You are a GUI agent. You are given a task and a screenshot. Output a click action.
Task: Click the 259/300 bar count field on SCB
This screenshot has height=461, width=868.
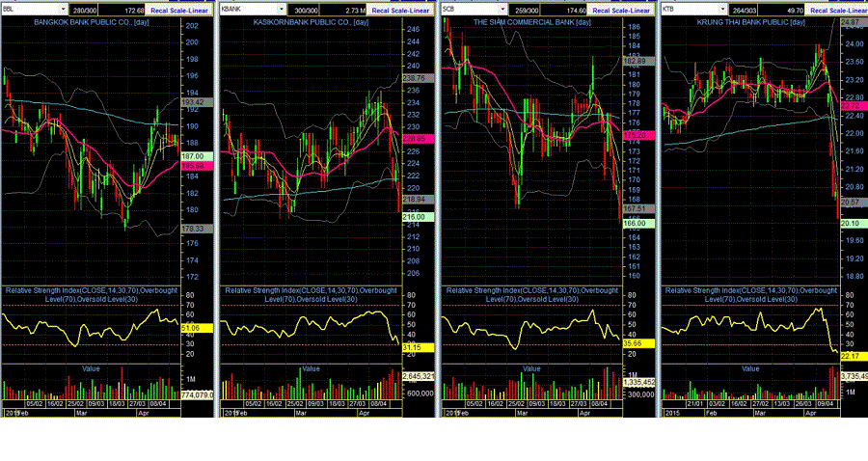[x=527, y=10]
